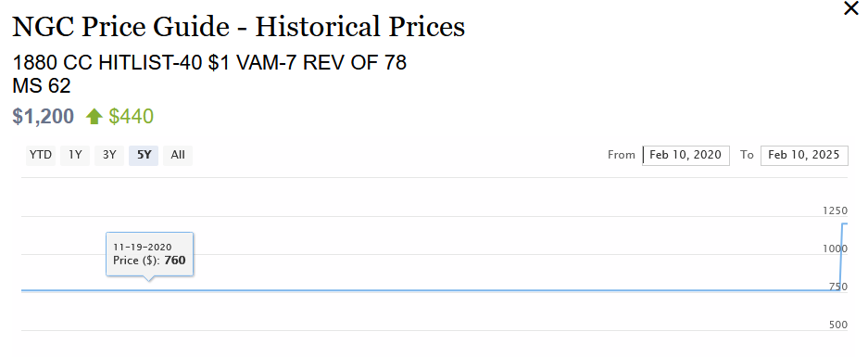Click the 1880 CC VAM-7 coin title
The image size is (868, 357).
click(209, 63)
